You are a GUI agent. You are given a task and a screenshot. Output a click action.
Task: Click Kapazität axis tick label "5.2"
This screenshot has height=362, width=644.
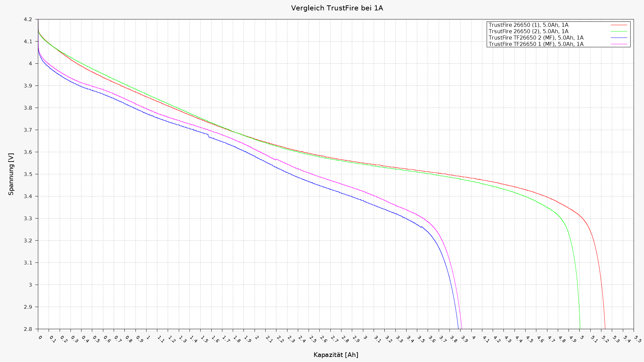pyautogui.click(x=605, y=339)
